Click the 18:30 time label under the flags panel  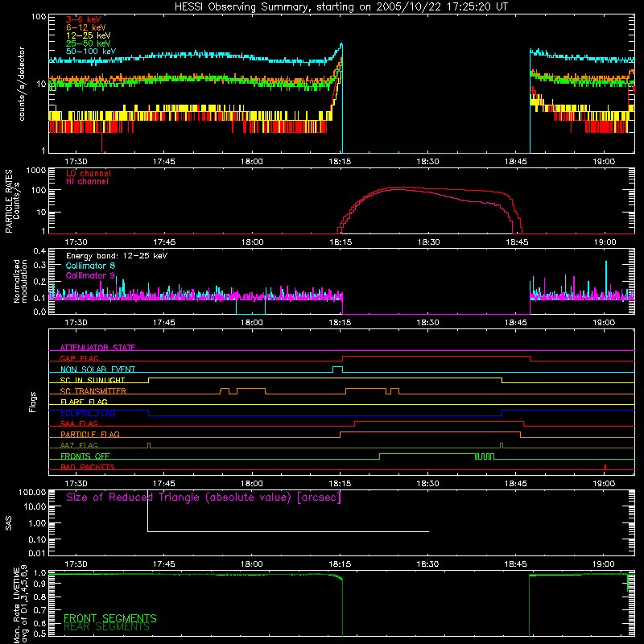(x=427, y=484)
